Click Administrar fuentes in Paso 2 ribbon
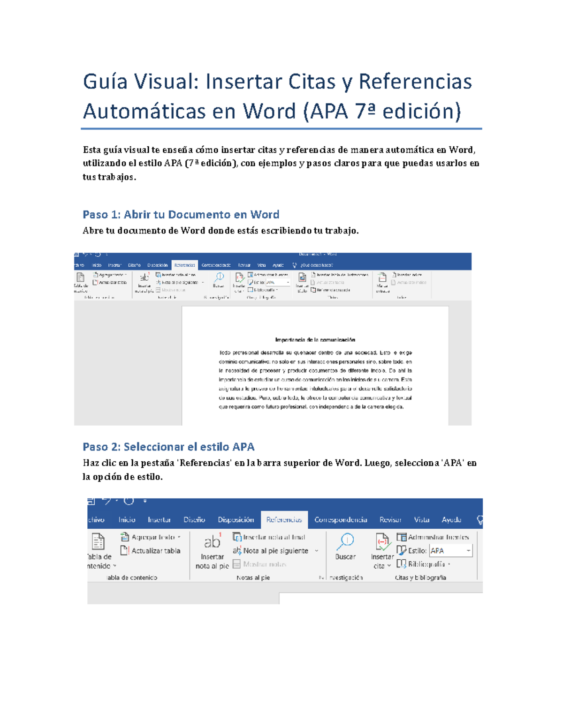 click(433, 537)
